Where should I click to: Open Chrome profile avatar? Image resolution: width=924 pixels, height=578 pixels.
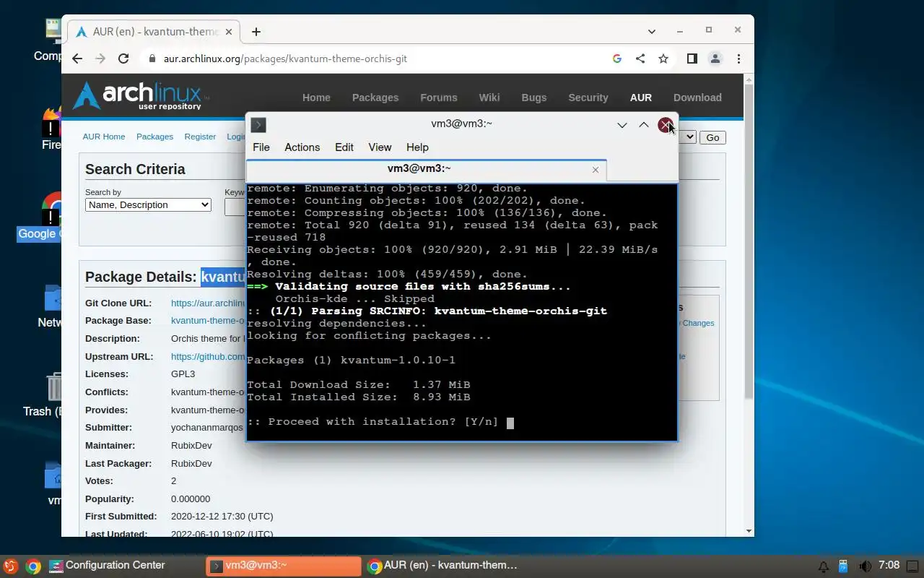(715, 59)
